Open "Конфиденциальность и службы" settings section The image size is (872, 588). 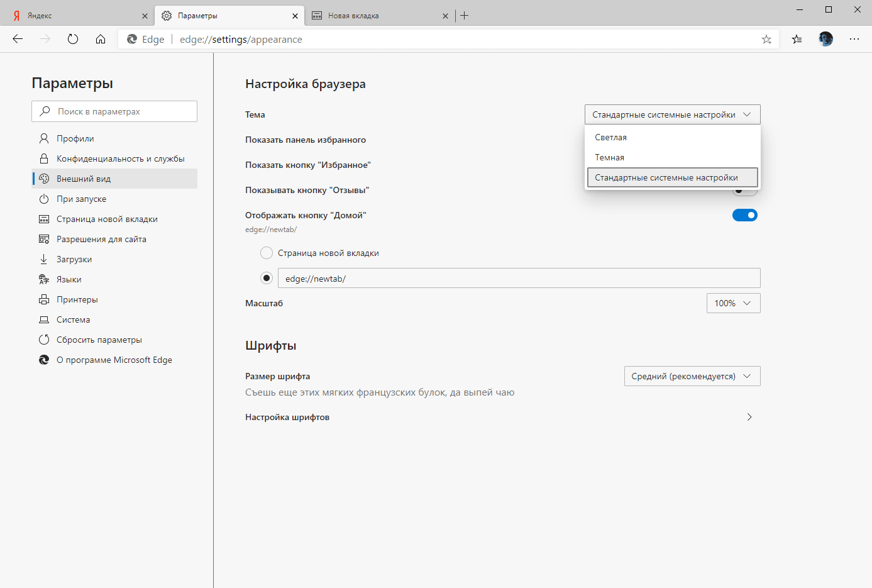120,158
